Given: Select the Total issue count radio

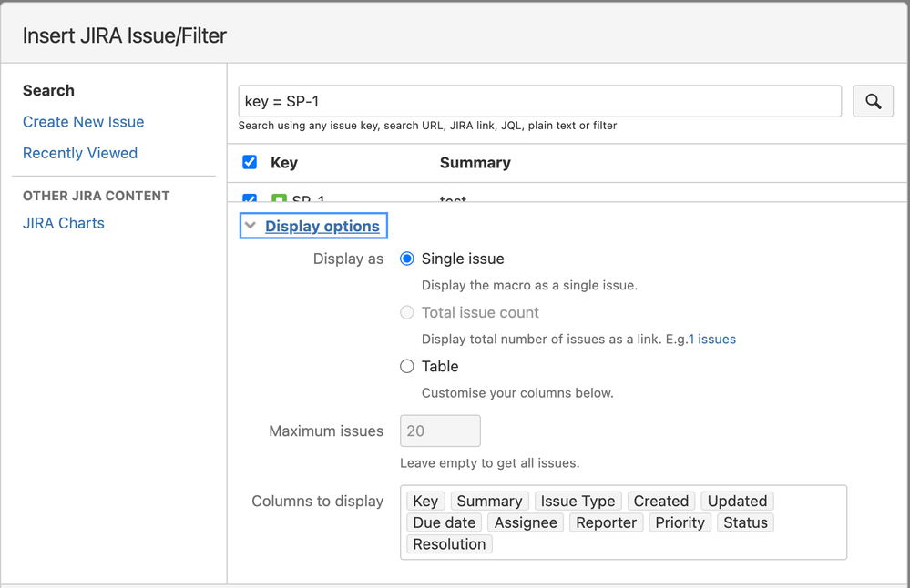Looking at the screenshot, I should pos(407,312).
